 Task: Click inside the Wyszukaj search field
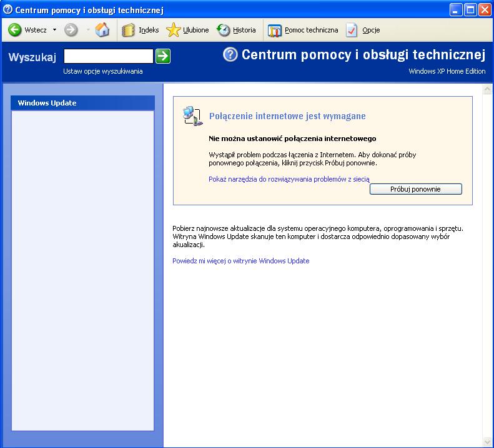(x=109, y=56)
